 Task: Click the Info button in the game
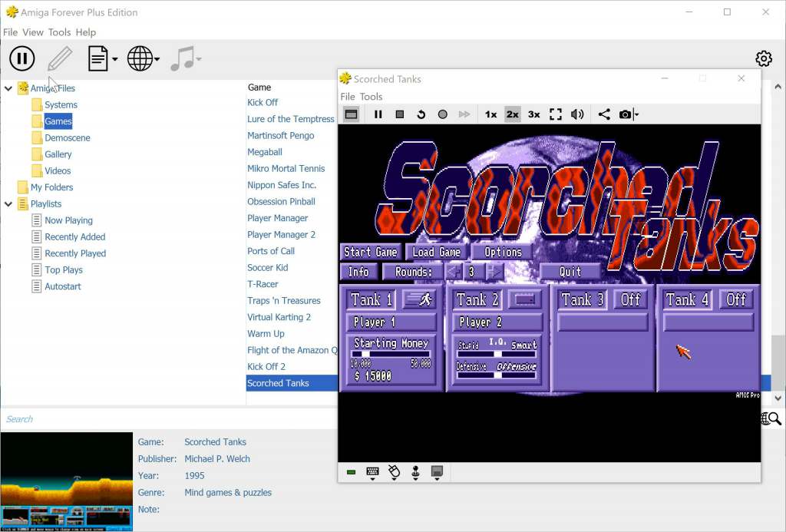(x=358, y=272)
